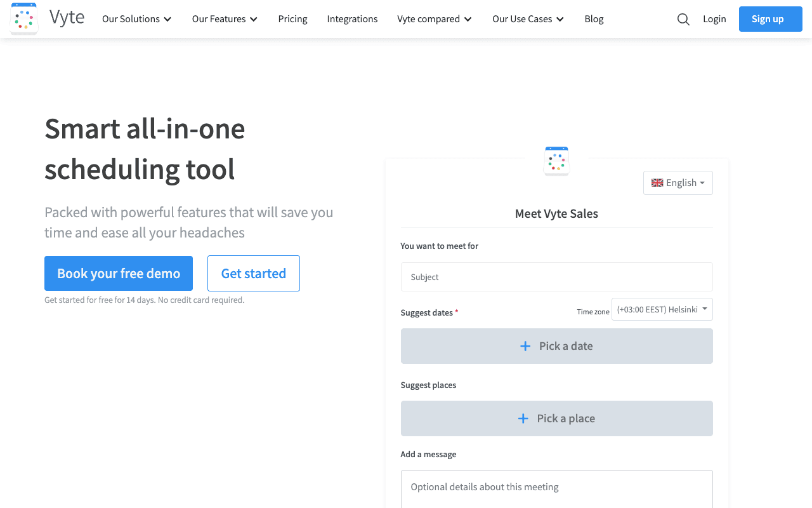Open the English language dropdown
This screenshot has width=812, height=508.
click(x=678, y=183)
